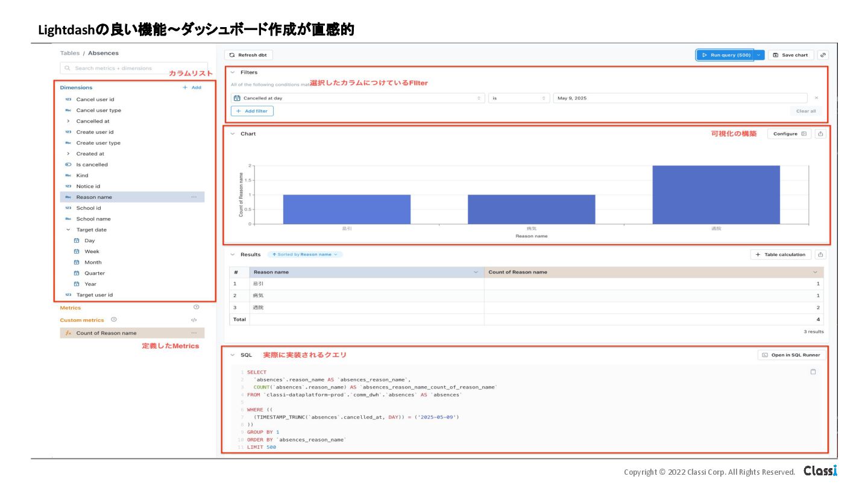Select the Count of Reason name custom metric

[132, 333]
